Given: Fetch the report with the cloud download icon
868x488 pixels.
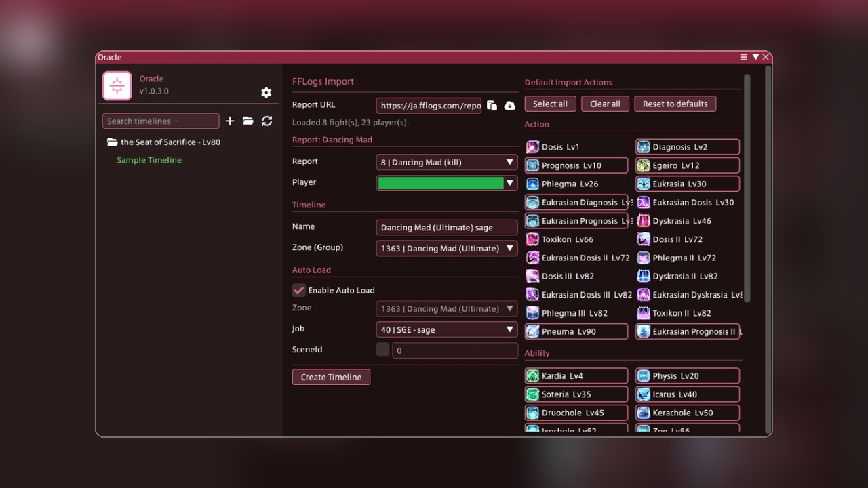Looking at the screenshot, I should pos(510,105).
